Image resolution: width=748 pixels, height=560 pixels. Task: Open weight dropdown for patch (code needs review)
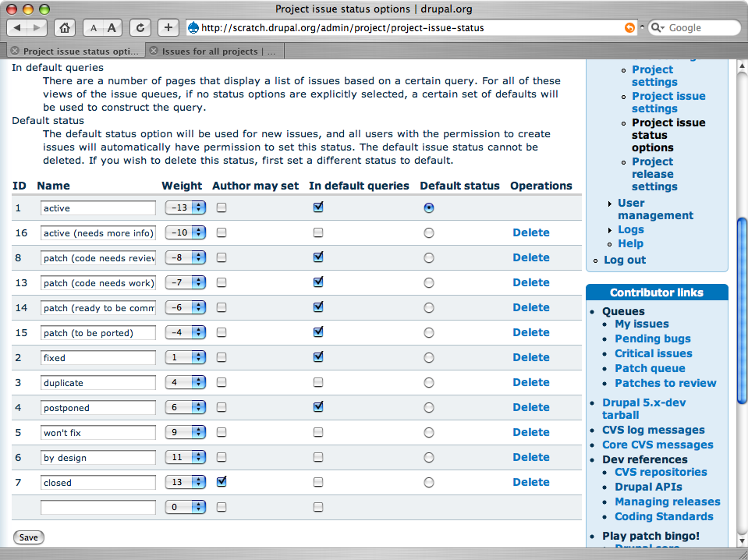pyautogui.click(x=186, y=257)
